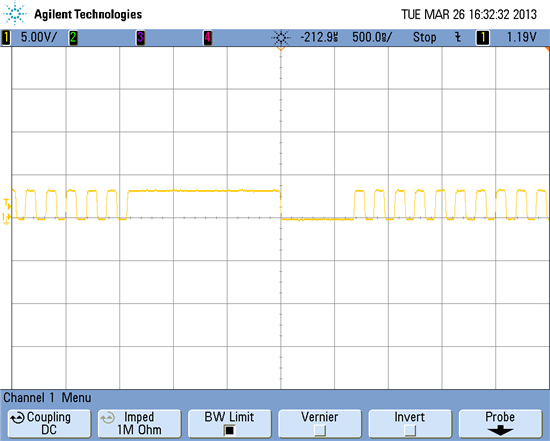The width and height of the screenshot is (550, 441).
Task: Open the Coupling DC softkey
Action: [x=49, y=423]
